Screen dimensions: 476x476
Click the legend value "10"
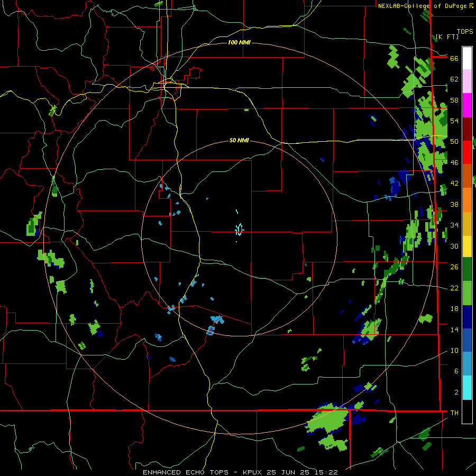[454, 351]
